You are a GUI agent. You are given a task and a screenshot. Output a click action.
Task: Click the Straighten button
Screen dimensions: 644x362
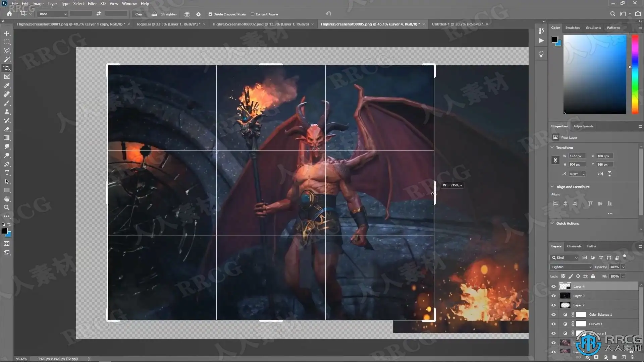(169, 14)
